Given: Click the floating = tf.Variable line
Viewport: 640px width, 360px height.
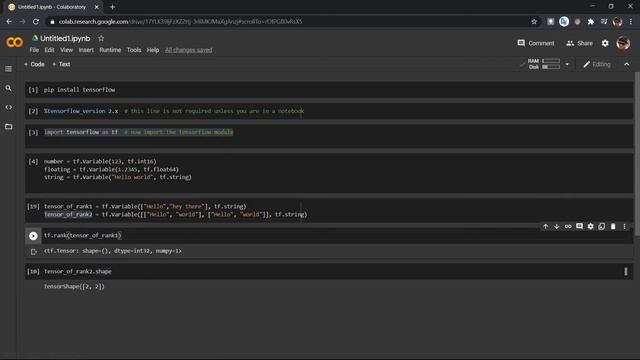Looking at the screenshot, I should point(111,169).
